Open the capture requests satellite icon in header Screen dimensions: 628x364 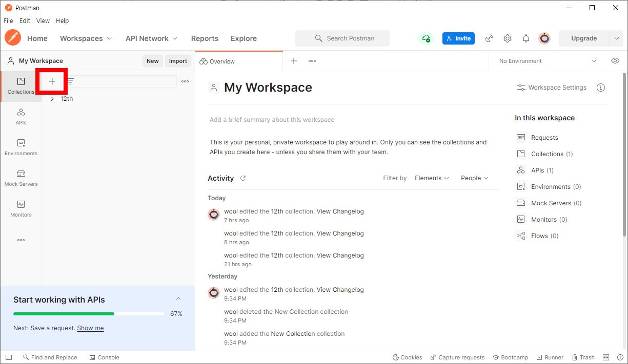(490, 38)
